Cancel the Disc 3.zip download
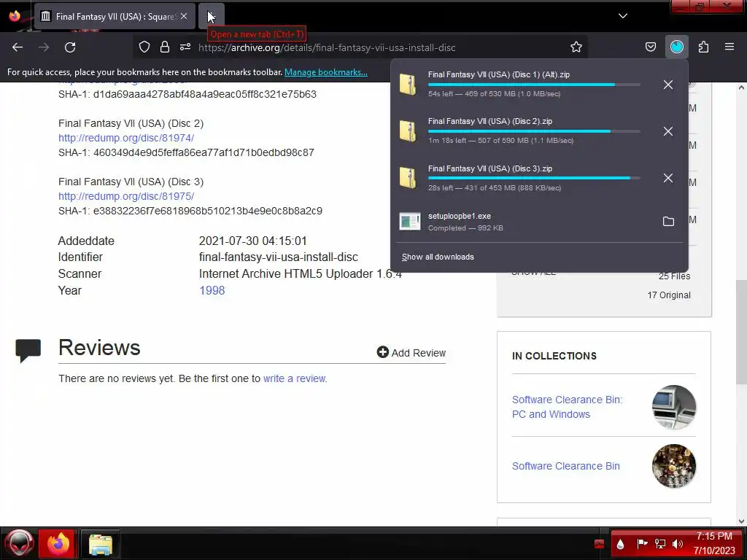 click(x=668, y=178)
